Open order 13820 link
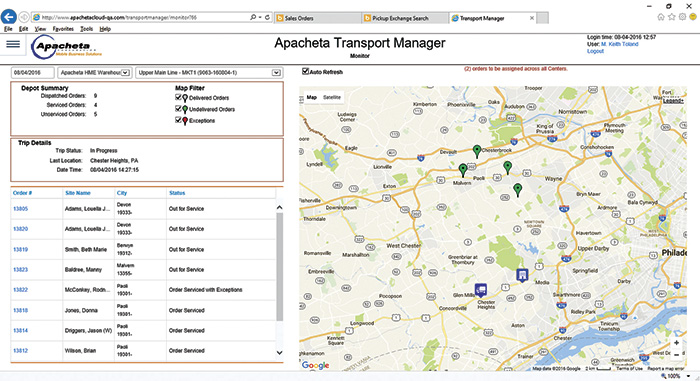The image size is (700, 381). [x=21, y=229]
